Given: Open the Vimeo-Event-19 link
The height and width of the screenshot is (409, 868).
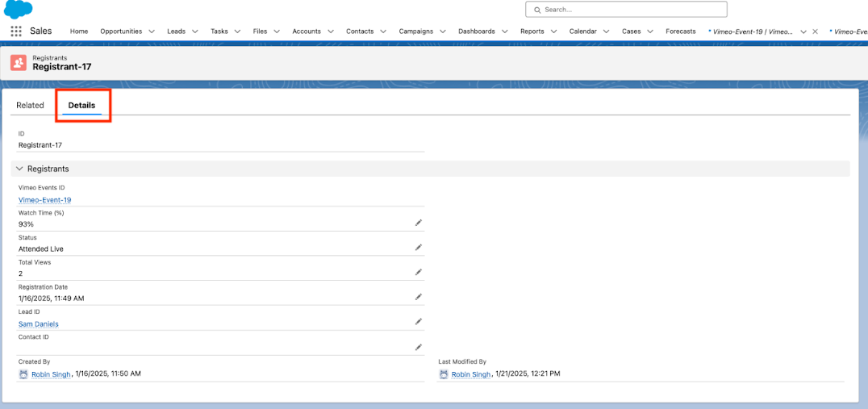Looking at the screenshot, I should (45, 200).
